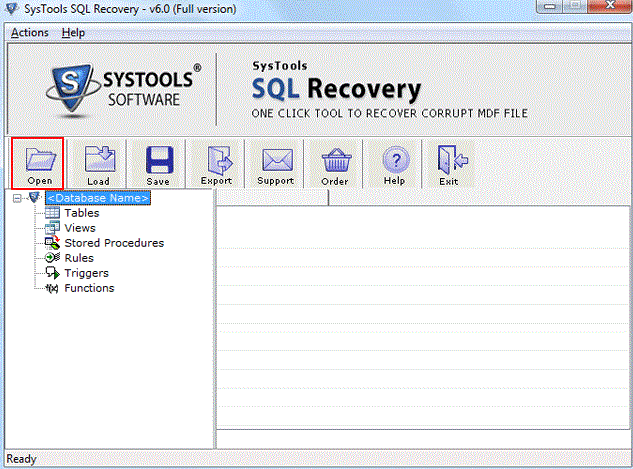Click the Help question mark toolbar icon
Screen dimensions: 633x469
pos(395,160)
